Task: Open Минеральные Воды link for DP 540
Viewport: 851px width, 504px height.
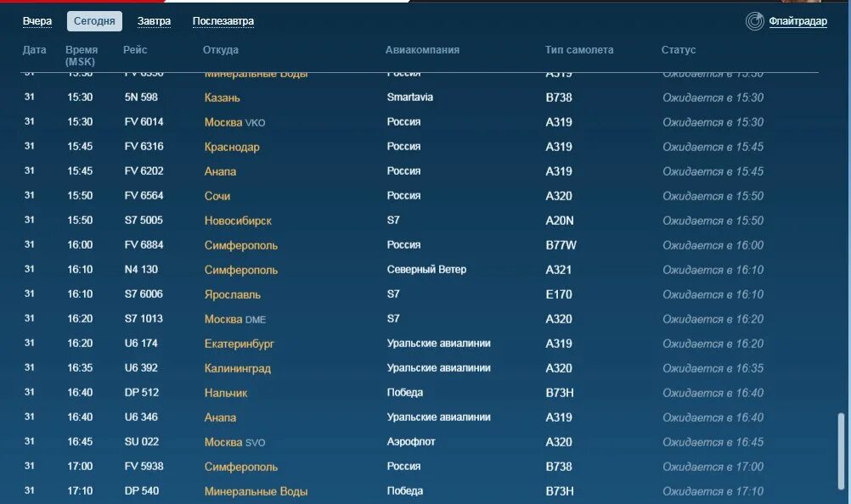Action: pyautogui.click(x=256, y=491)
